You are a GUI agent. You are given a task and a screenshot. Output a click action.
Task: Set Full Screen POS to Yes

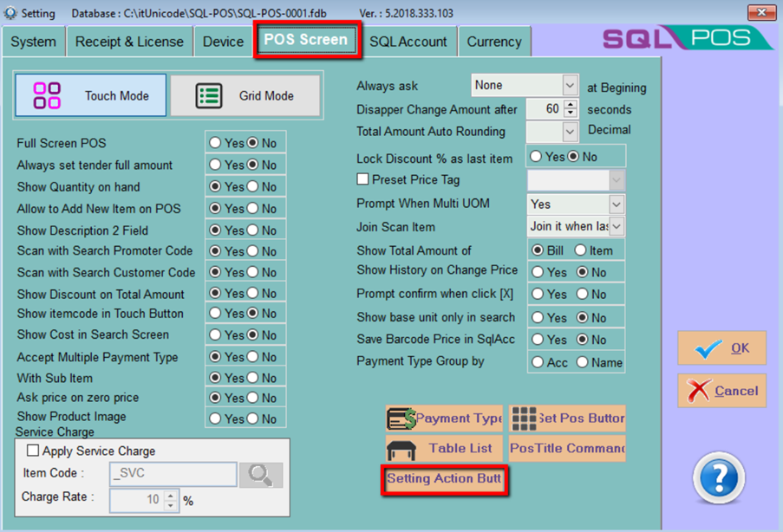(x=215, y=143)
